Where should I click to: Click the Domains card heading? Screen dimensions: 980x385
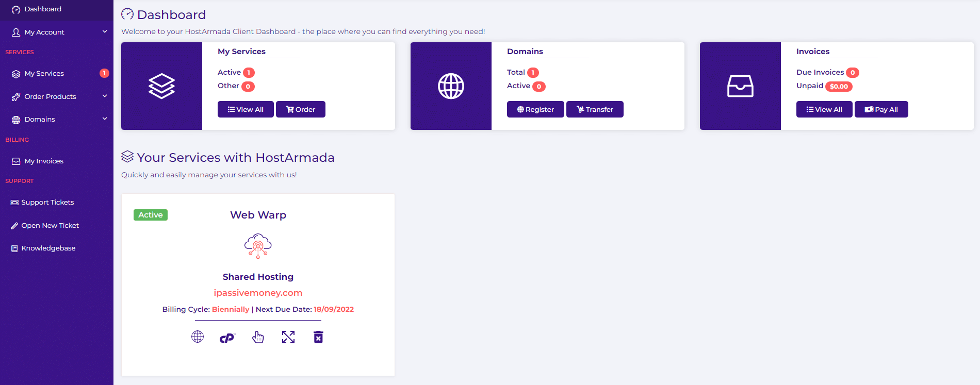[525, 52]
